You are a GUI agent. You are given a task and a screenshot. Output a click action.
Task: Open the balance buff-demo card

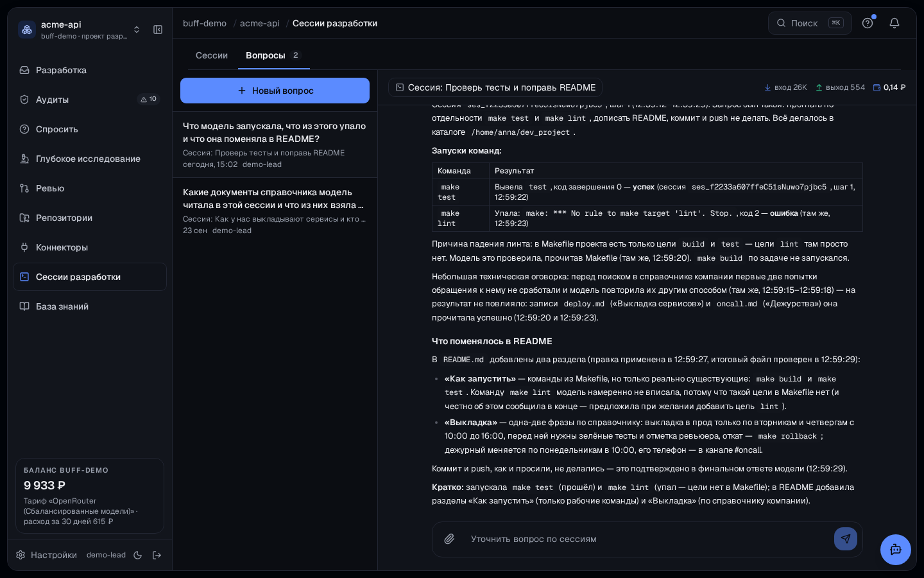click(x=90, y=496)
